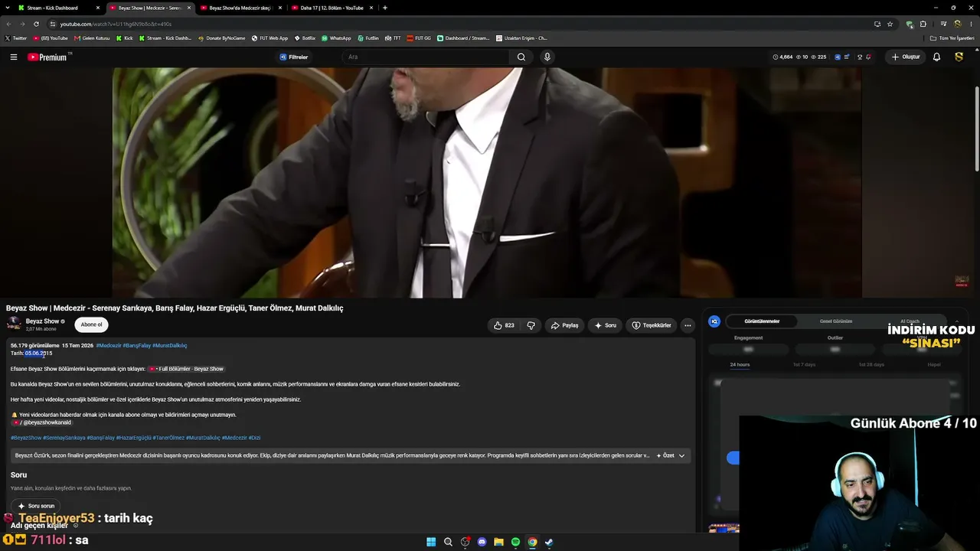The image size is (980, 551).
Task: Click the search magnifier button
Action: click(x=521, y=57)
